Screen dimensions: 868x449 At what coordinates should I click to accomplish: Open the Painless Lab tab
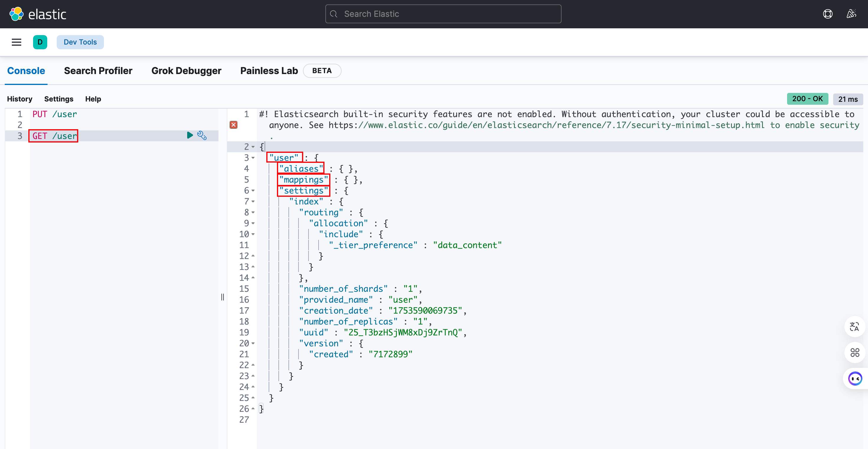click(x=269, y=71)
